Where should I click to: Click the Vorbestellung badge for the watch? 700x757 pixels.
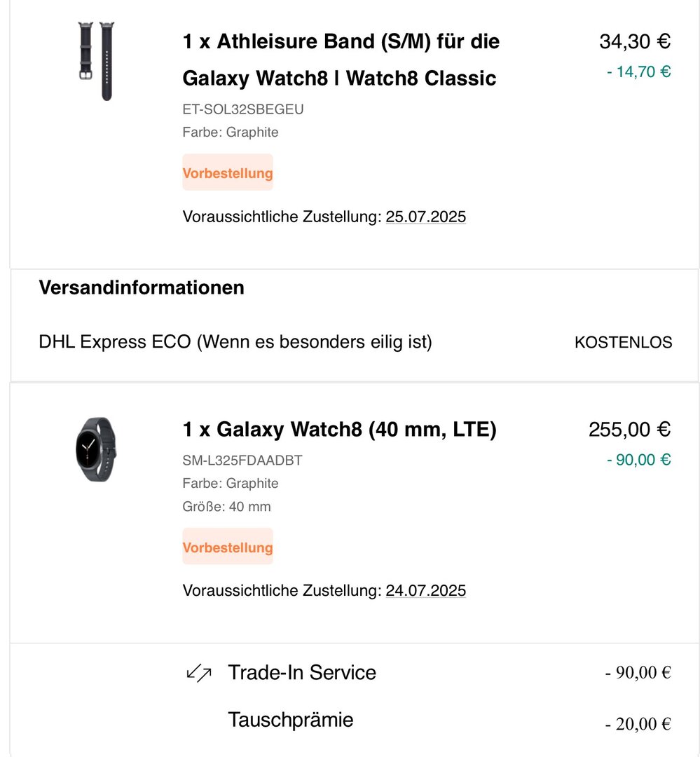[228, 547]
